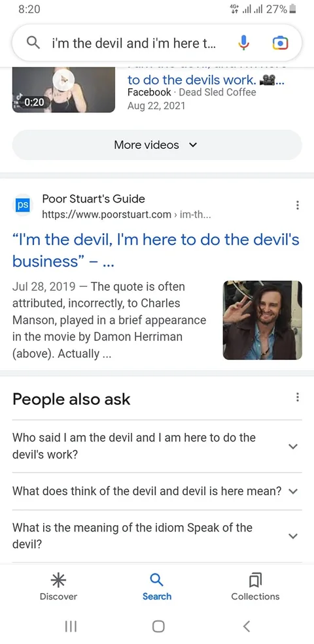The width and height of the screenshot is (314, 644).
Task: Tap Android home navigation button
Action: (x=158, y=626)
